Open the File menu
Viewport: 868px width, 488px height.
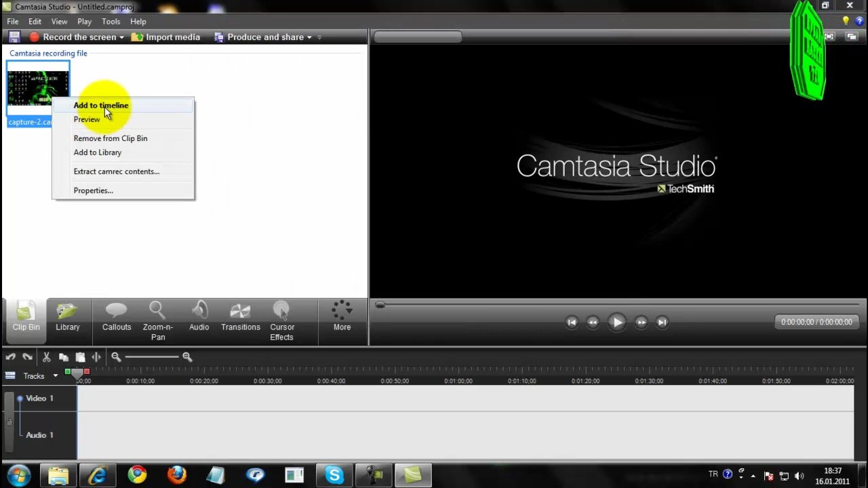[13, 22]
